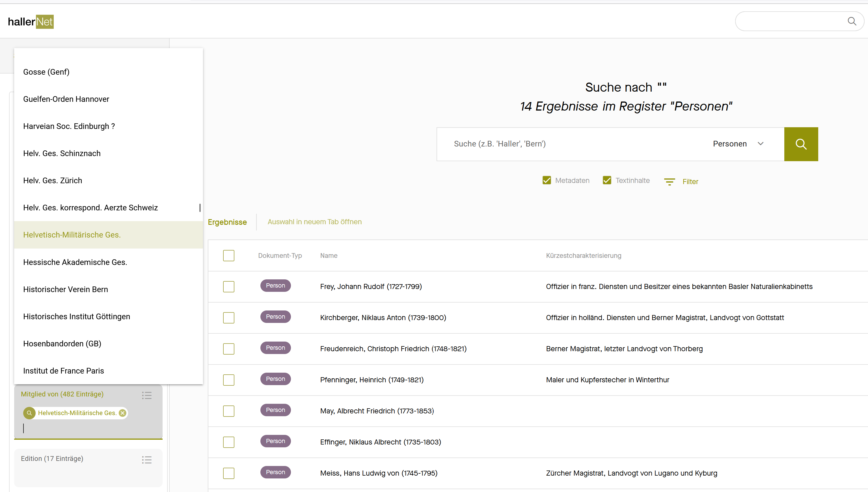Toggle the Textinhalte checkbox
Viewport: 868px width, 492px height.
pyautogui.click(x=607, y=180)
